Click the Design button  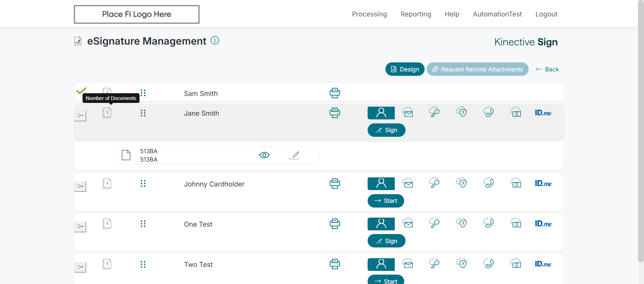(x=405, y=69)
